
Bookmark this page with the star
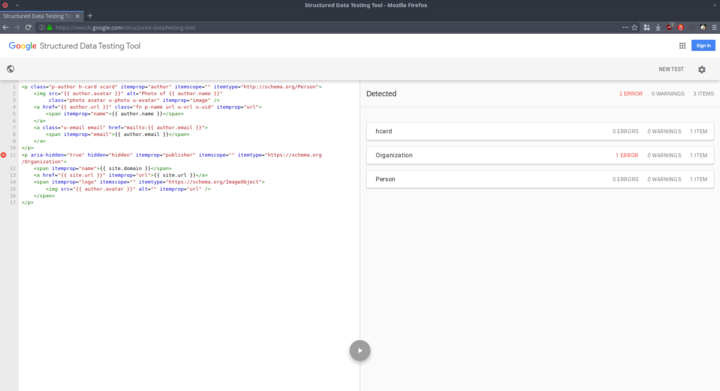(x=635, y=28)
